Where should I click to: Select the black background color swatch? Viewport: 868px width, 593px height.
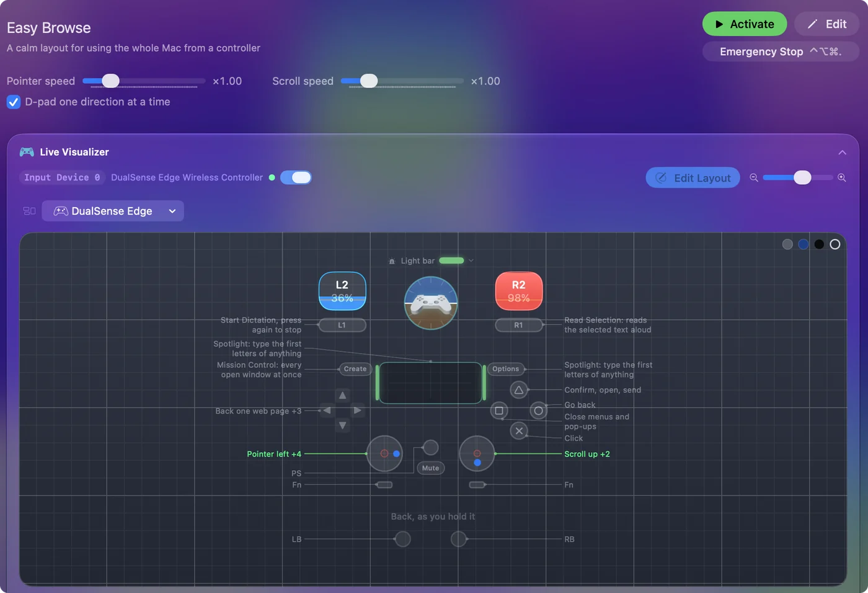(x=819, y=244)
